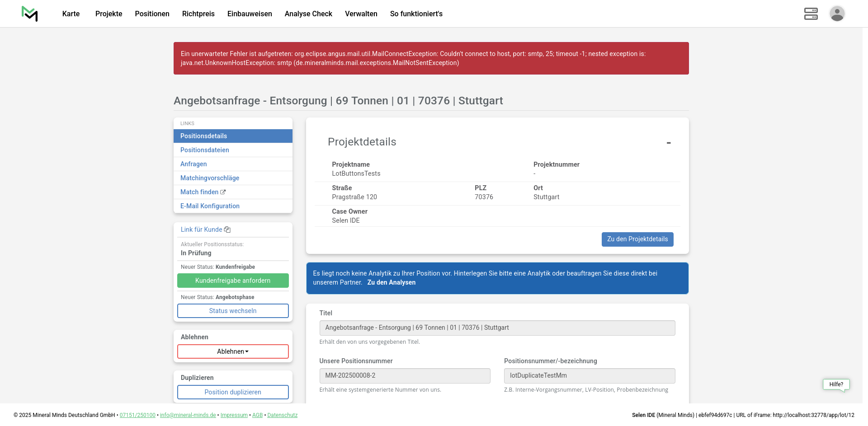Click the Positionsnummer/-bezeichnung input field

tap(589, 376)
